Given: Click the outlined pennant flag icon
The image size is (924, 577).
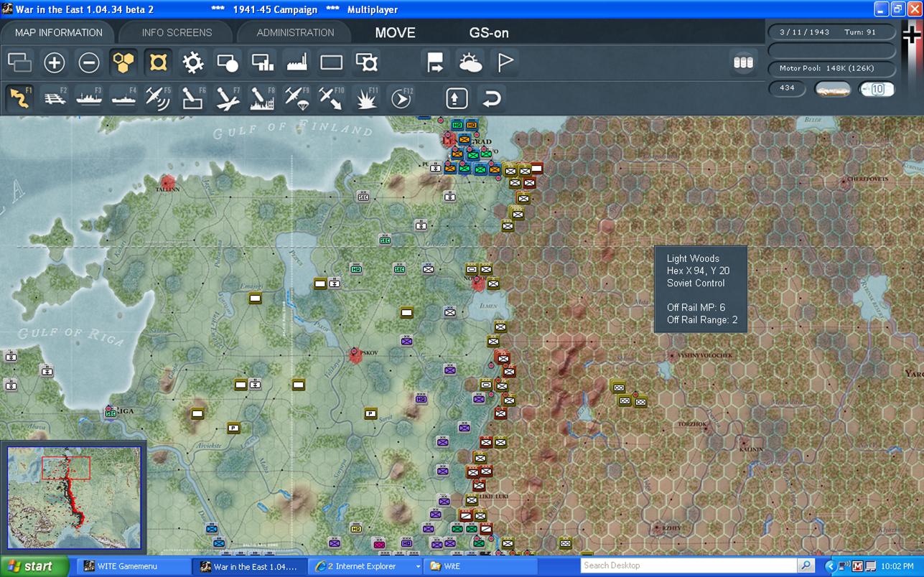Looking at the screenshot, I should pyautogui.click(x=505, y=62).
